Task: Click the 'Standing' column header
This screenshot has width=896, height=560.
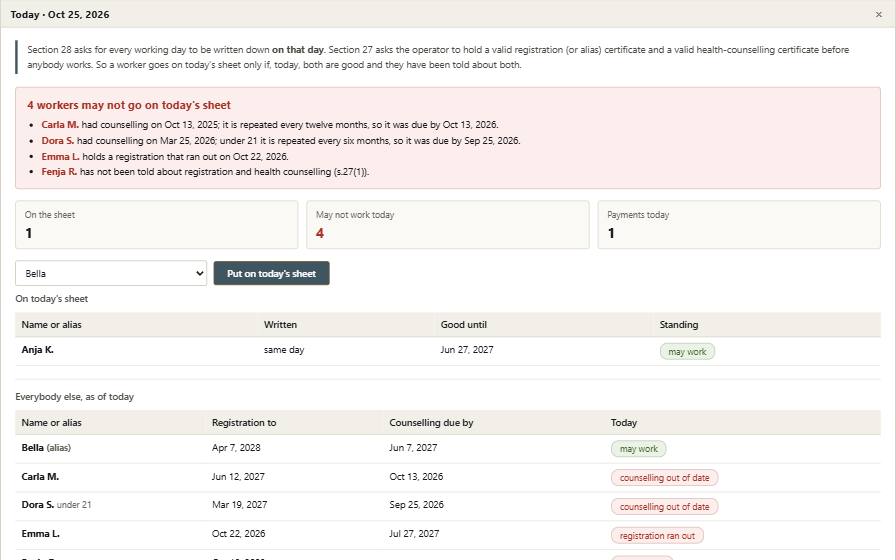Action: click(x=679, y=325)
